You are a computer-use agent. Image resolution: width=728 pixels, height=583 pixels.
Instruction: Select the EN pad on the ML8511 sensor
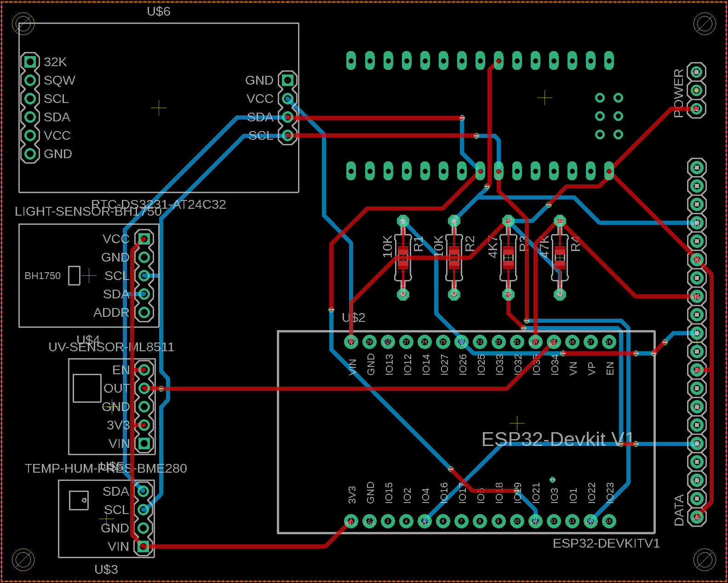(144, 370)
